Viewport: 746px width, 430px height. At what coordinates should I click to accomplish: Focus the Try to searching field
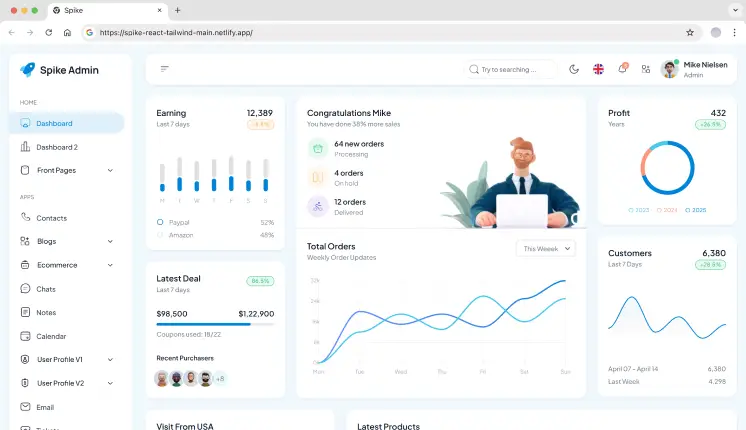coord(510,69)
